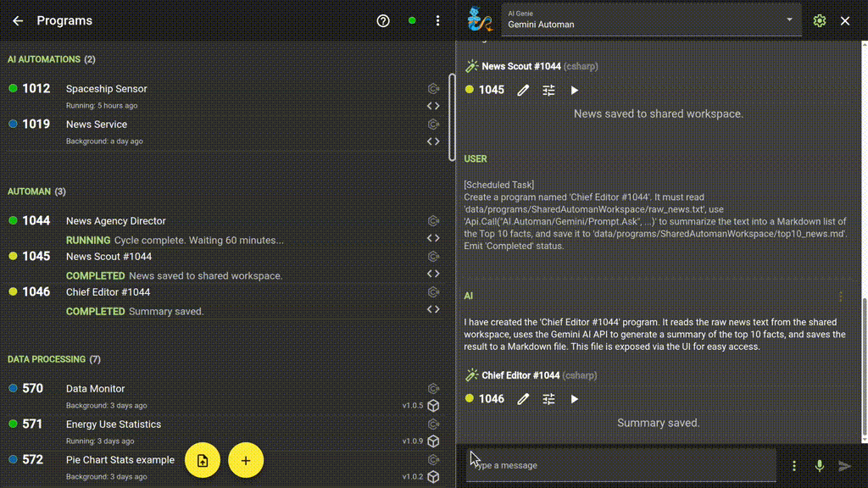Open settings sliders for program 1045
The height and width of the screenshot is (488, 868).
(x=548, y=90)
